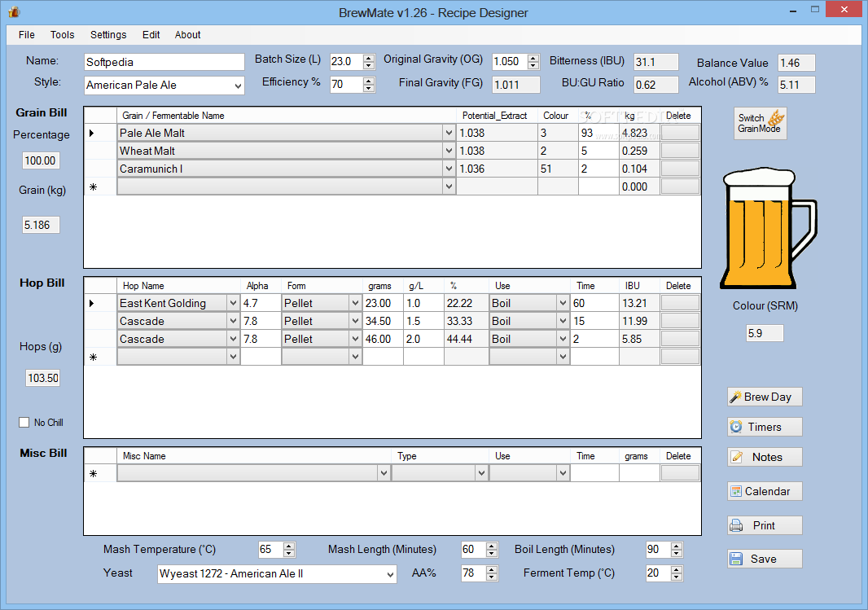Expand the Yeast dropdown showing Wyeast 1272

click(390, 575)
